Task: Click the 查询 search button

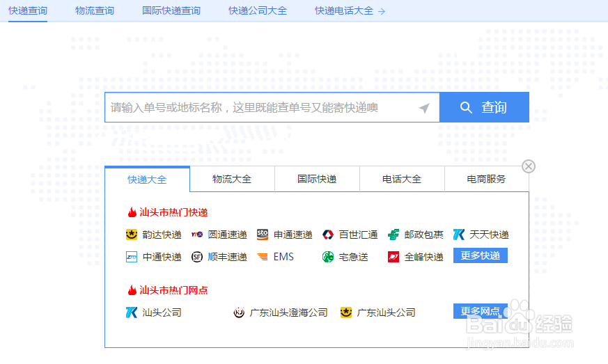Action: (x=484, y=107)
